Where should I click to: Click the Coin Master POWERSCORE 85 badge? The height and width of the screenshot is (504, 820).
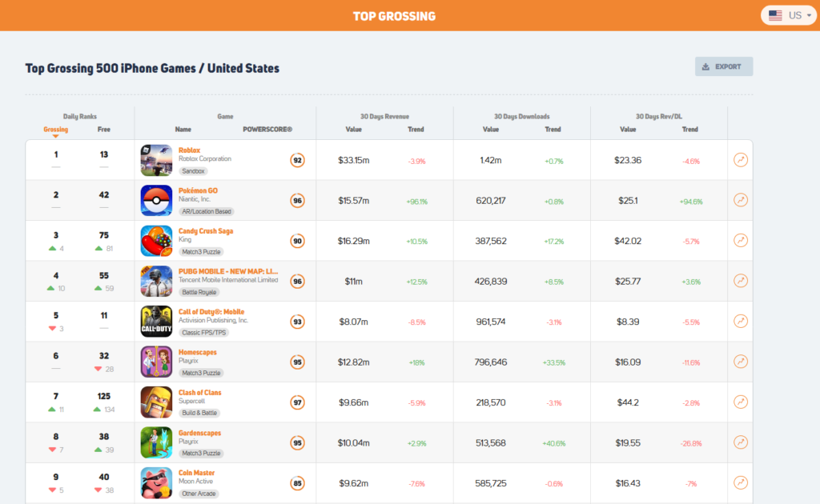click(298, 483)
